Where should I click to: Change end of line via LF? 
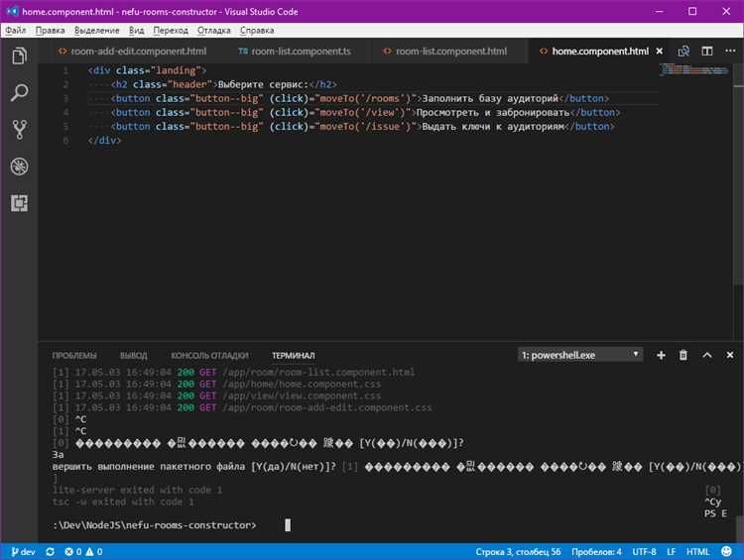(671, 552)
